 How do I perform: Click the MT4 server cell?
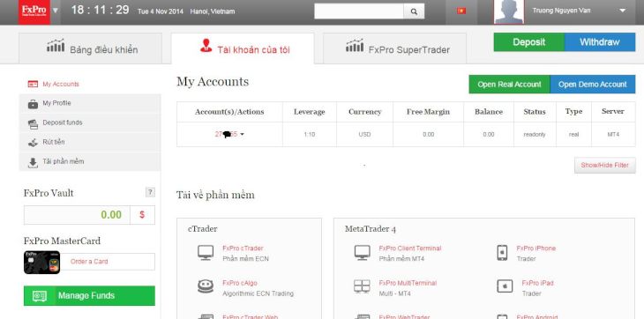(613, 135)
